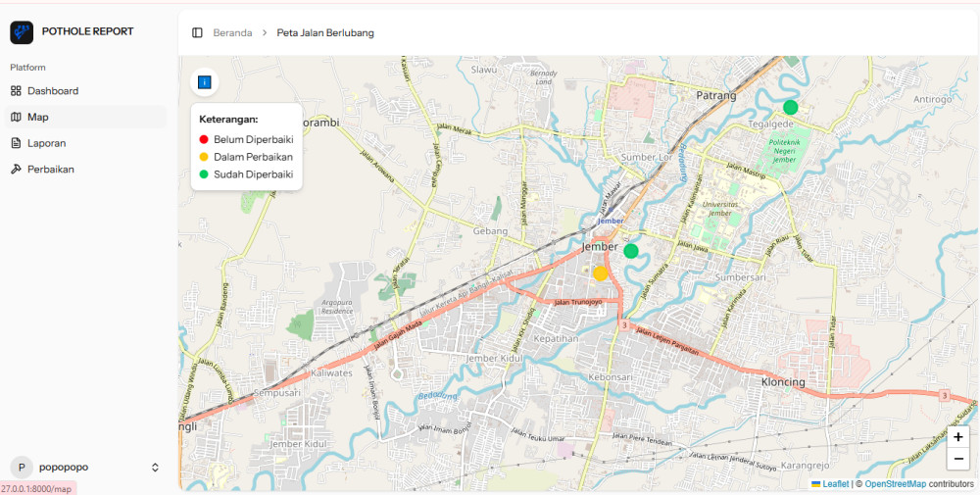Screen dimensions: 980x495
Task: Click the blue info button on map
Action: (x=205, y=82)
